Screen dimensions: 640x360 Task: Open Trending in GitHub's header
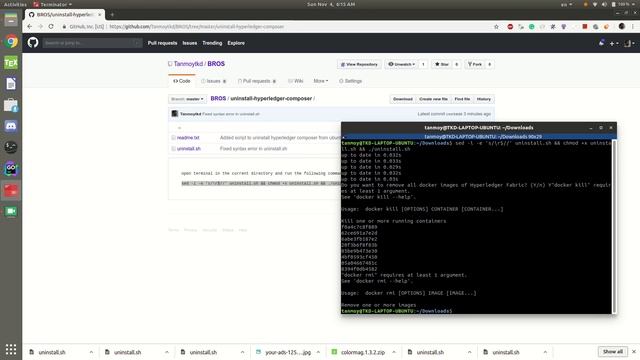pos(212,43)
